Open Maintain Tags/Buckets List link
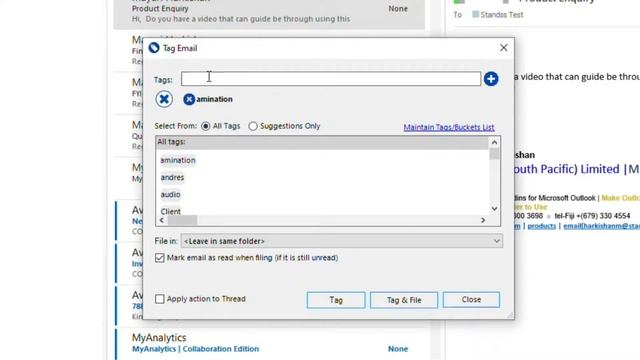Image resolution: width=640 pixels, height=360 pixels. coord(449,127)
